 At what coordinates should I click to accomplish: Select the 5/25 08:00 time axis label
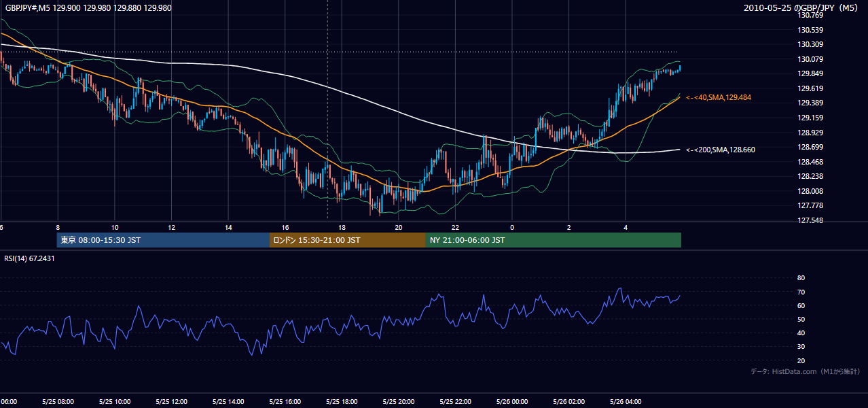point(58,402)
